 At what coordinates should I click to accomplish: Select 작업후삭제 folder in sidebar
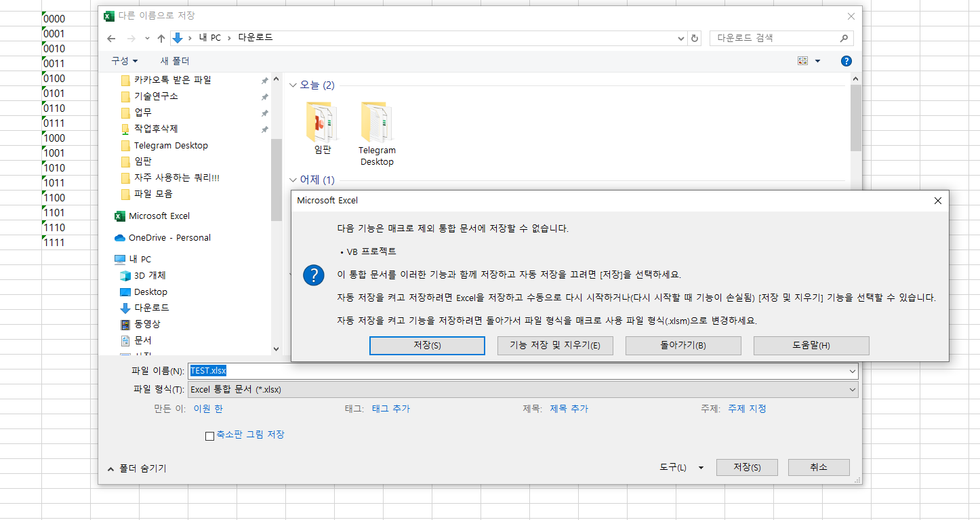[155, 129]
